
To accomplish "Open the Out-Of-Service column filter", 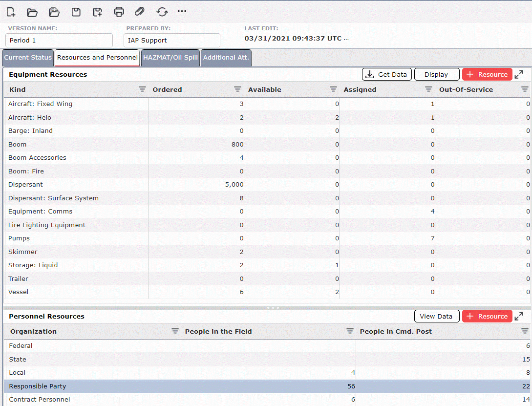I will pyautogui.click(x=525, y=89).
